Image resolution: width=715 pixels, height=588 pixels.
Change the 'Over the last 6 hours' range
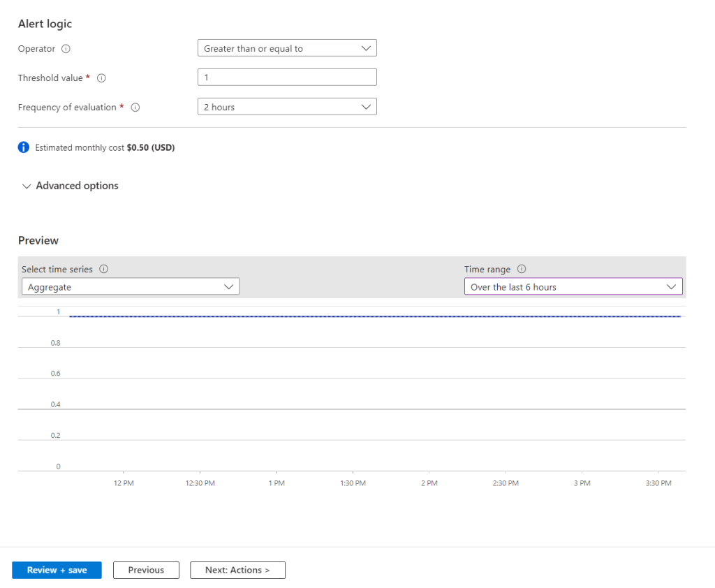click(573, 287)
